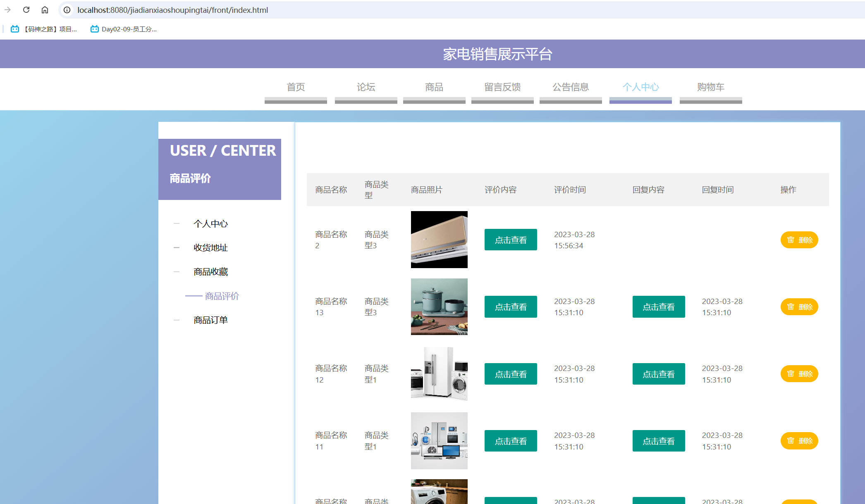This screenshot has width=865, height=504.
Task: Select 商品评价 in the sidebar menu
Action: point(222,296)
